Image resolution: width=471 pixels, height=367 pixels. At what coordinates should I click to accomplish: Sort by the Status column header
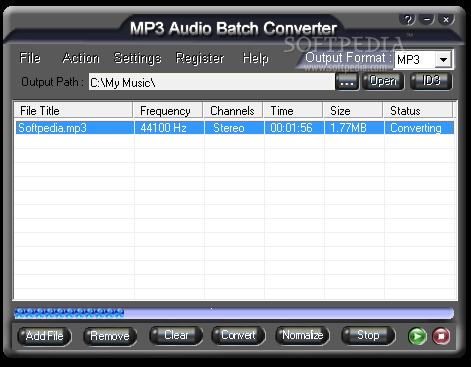[x=418, y=111]
